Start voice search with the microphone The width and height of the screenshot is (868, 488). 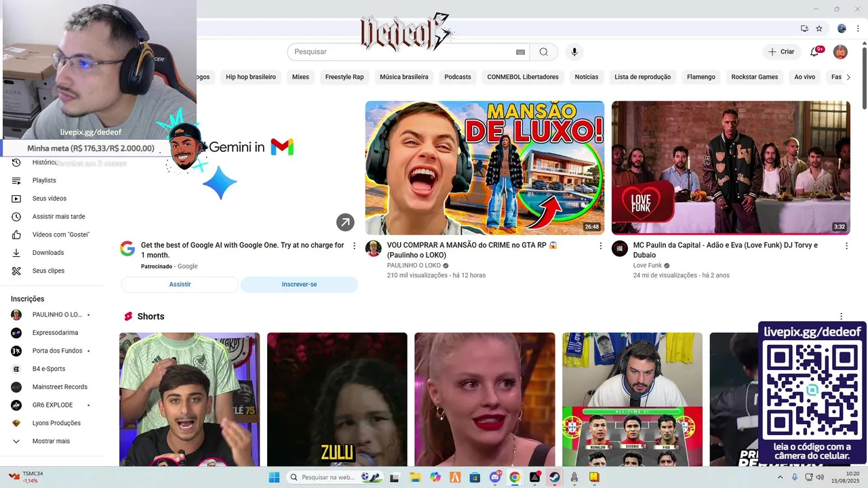coord(574,52)
